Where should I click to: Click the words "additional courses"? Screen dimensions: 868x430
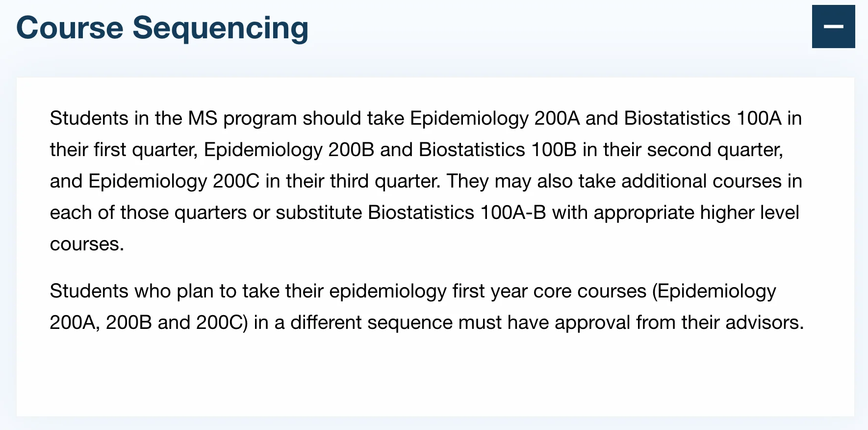point(701,182)
